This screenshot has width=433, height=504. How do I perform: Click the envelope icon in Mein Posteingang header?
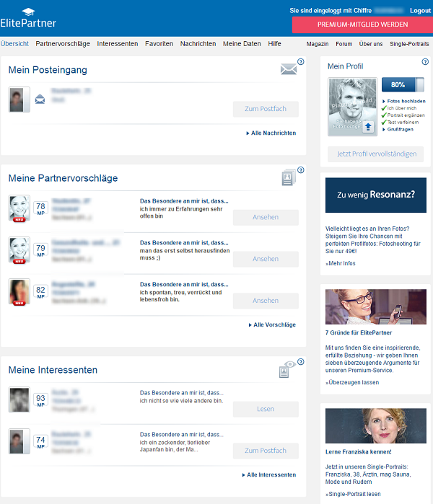tap(289, 69)
